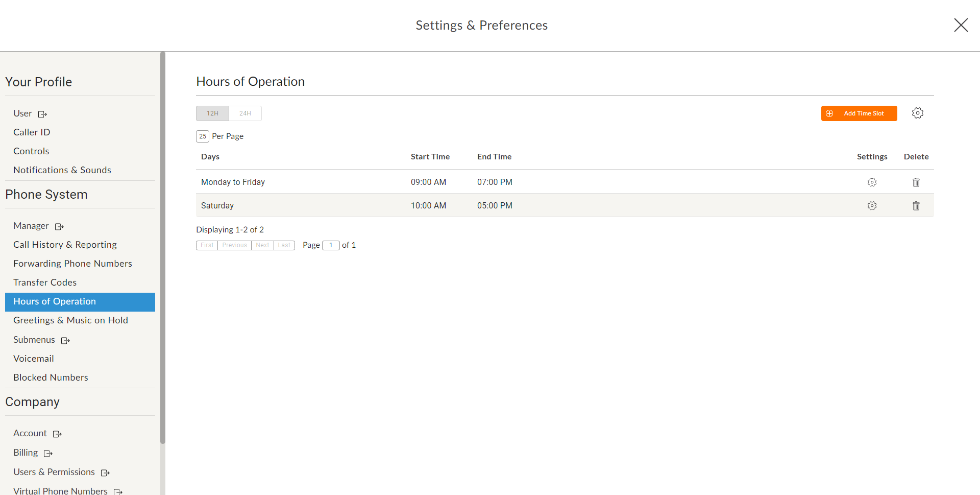
Task: Go to the Previous page
Action: click(234, 245)
